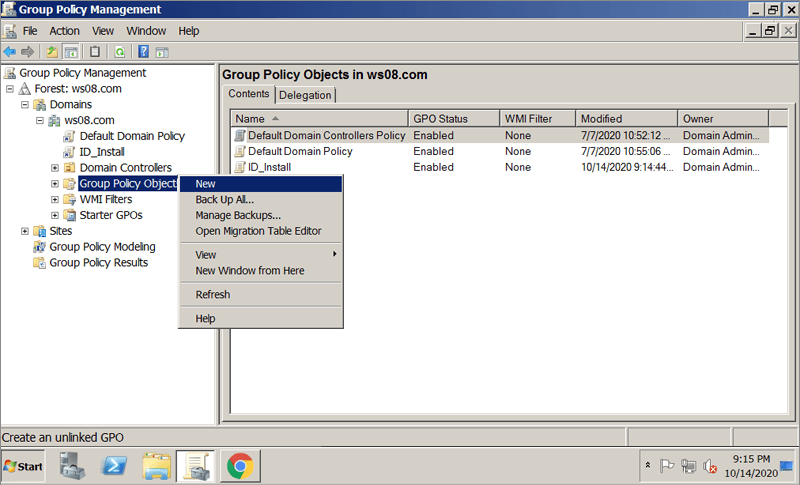The width and height of the screenshot is (800, 485).
Task: Click the Group Policy Modeling icon
Action: pos(39,247)
